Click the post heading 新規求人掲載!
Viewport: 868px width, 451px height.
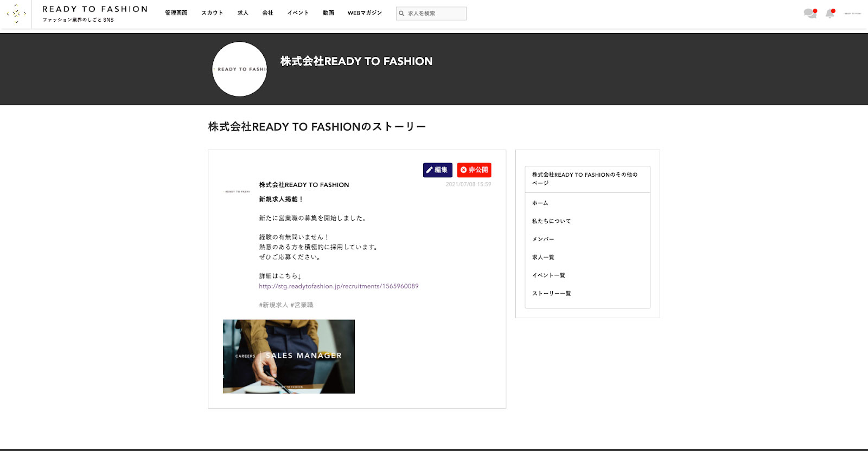click(x=281, y=199)
